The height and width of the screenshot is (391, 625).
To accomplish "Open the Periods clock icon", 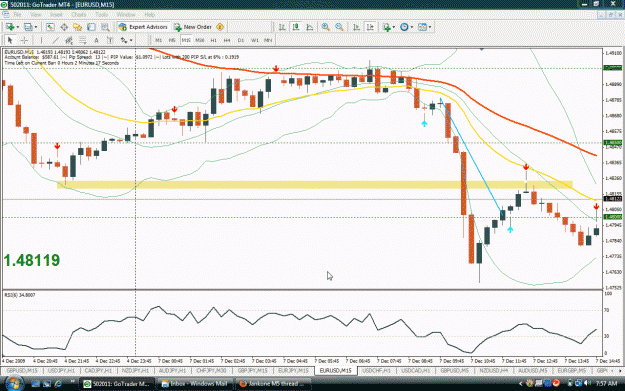I will point(404,27).
